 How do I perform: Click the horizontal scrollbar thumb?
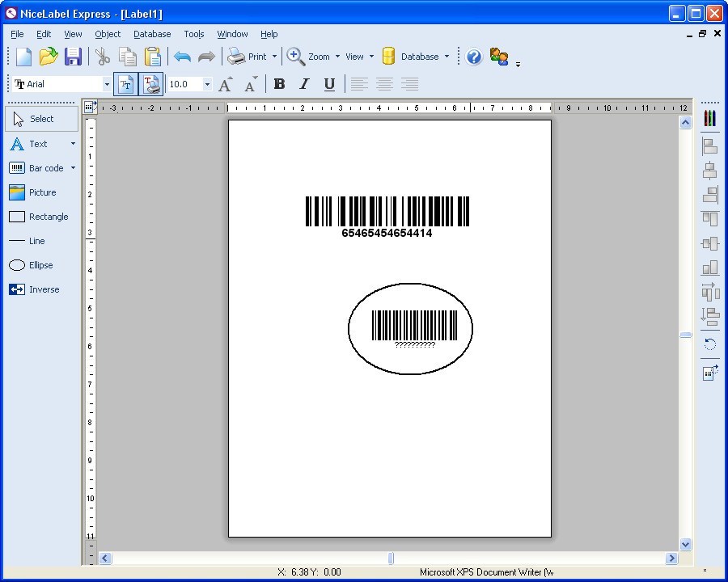tap(391, 558)
